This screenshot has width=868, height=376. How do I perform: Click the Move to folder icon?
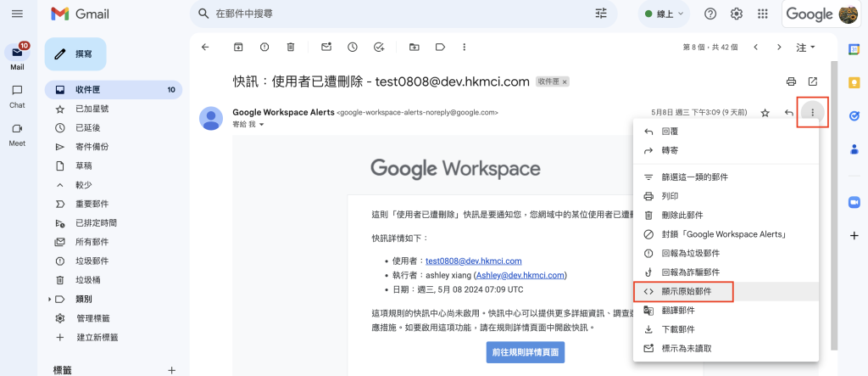pos(414,48)
